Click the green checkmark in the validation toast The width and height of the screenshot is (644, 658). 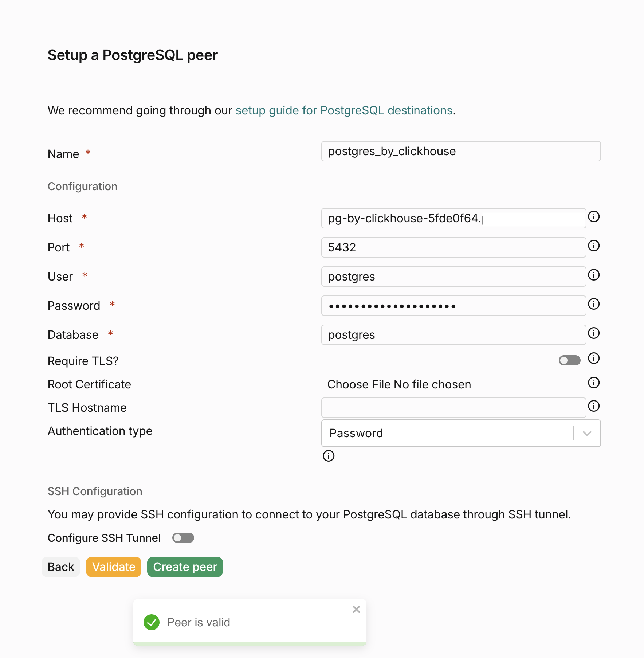pos(152,622)
